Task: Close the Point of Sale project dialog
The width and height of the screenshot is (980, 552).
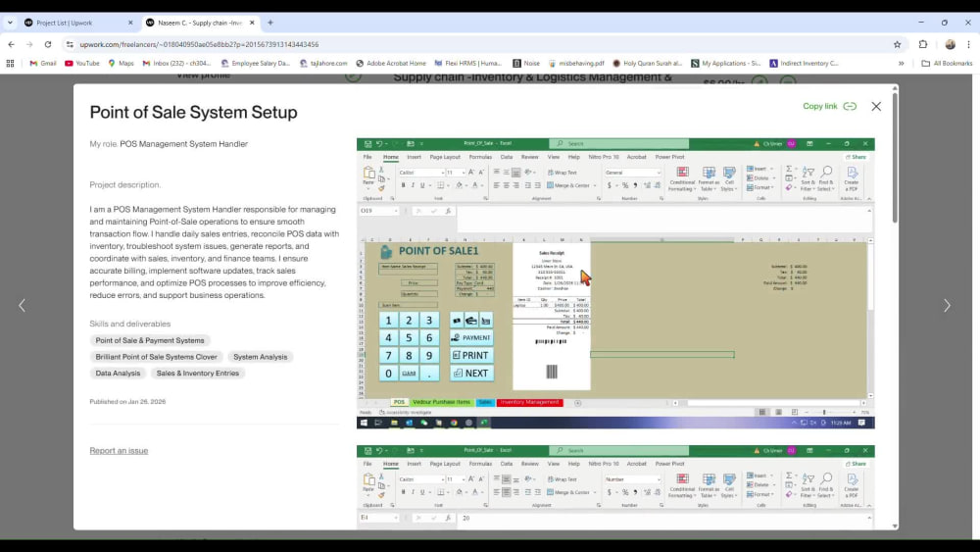Action: 876,106
